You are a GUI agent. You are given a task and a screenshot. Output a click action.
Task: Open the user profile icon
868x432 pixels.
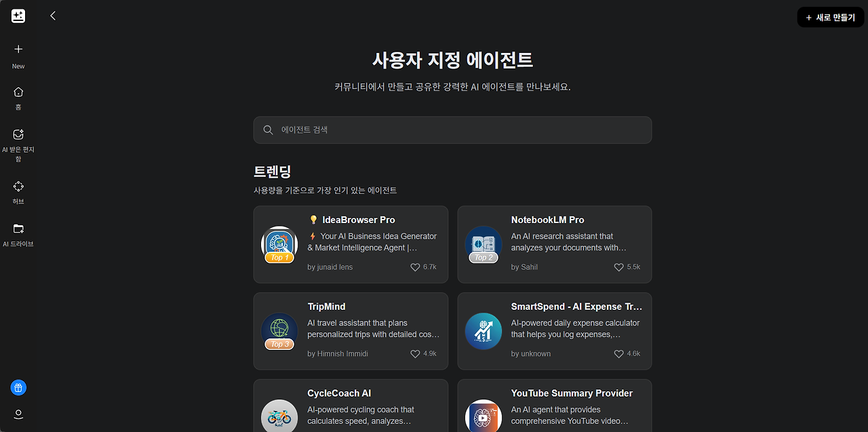18,414
